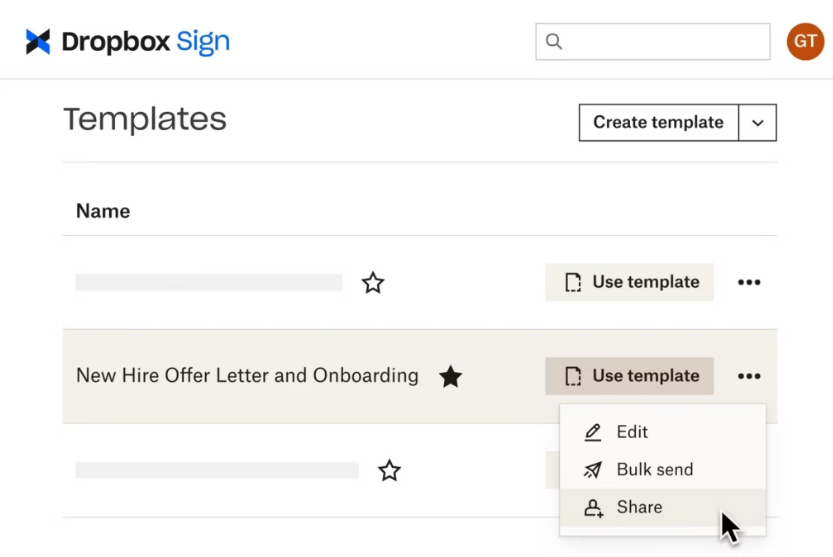833x557 pixels.
Task: Click the Dropbox Sign logo icon
Action: 38,42
